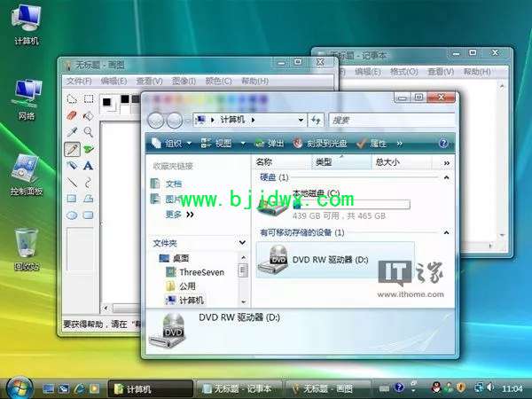Viewport: 532px width, 399px height.
Task: Select the Pencil tool in Paint
Action: (x=72, y=149)
